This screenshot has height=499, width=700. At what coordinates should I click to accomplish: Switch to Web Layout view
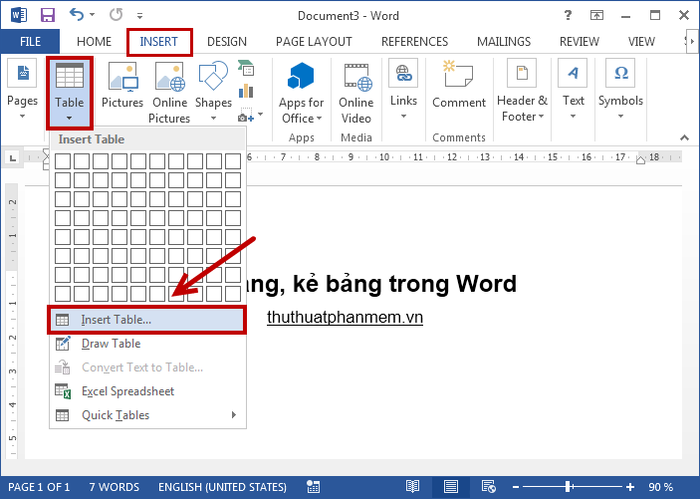(x=488, y=487)
